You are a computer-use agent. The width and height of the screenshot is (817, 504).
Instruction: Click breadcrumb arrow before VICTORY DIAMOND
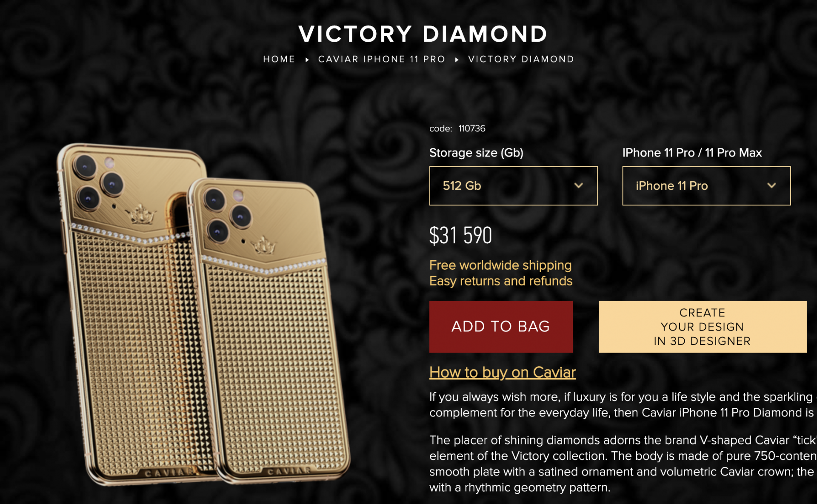pos(457,60)
